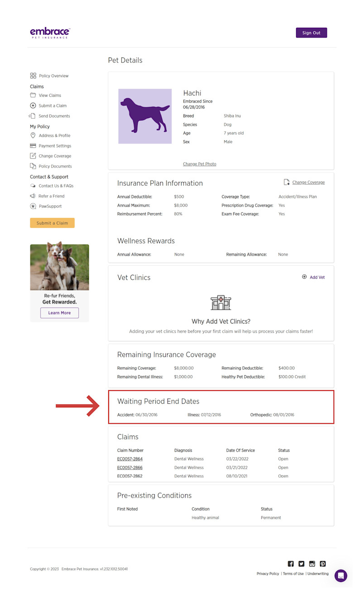Open the Underwriting footer link

coord(318,573)
